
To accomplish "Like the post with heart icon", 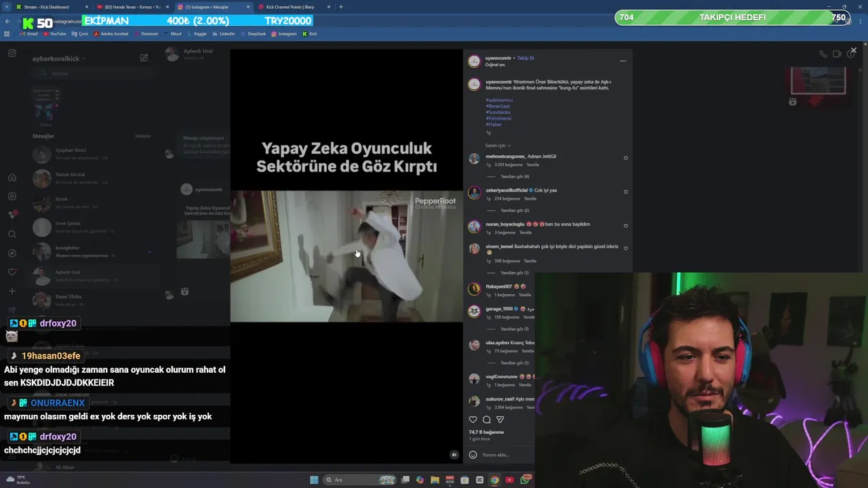I will pos(473,420).
